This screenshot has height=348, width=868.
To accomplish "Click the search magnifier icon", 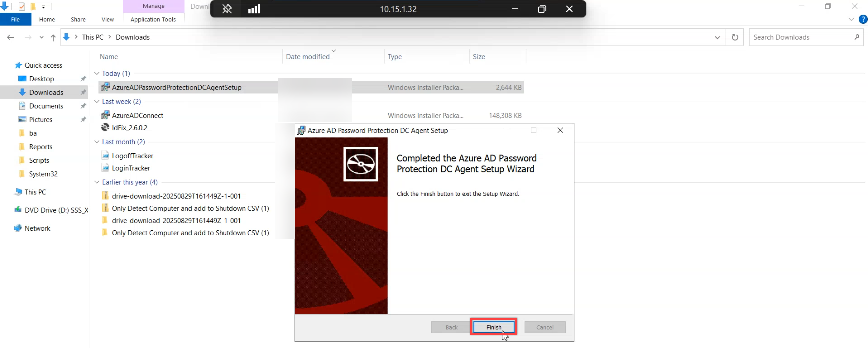I will (857, 37).
